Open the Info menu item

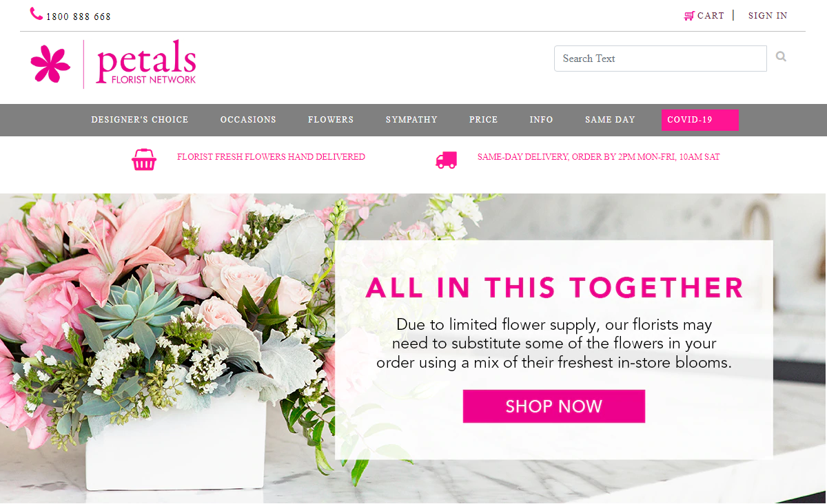point(542,120)
